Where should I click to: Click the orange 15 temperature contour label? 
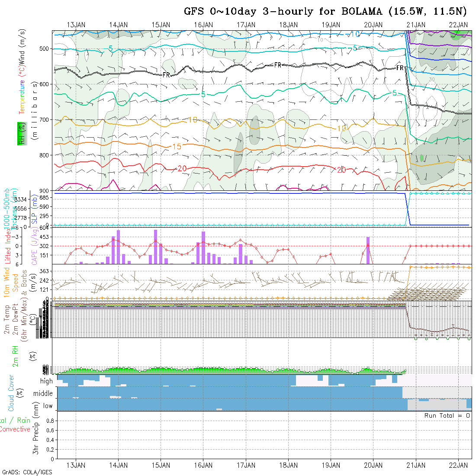[x=177, y=147]
